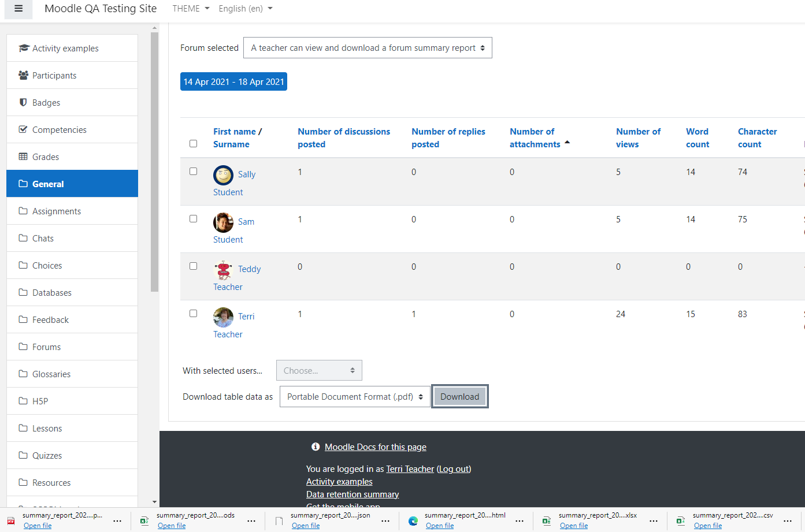The height and width of the screenshot is (532, 805).
Task: Open the download format dropdown showing PDF
Action: point(355,397)
